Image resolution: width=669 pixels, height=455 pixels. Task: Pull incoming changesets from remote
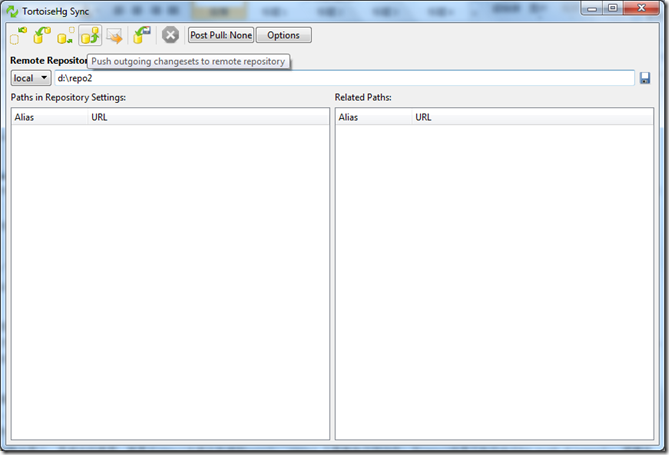42,35
